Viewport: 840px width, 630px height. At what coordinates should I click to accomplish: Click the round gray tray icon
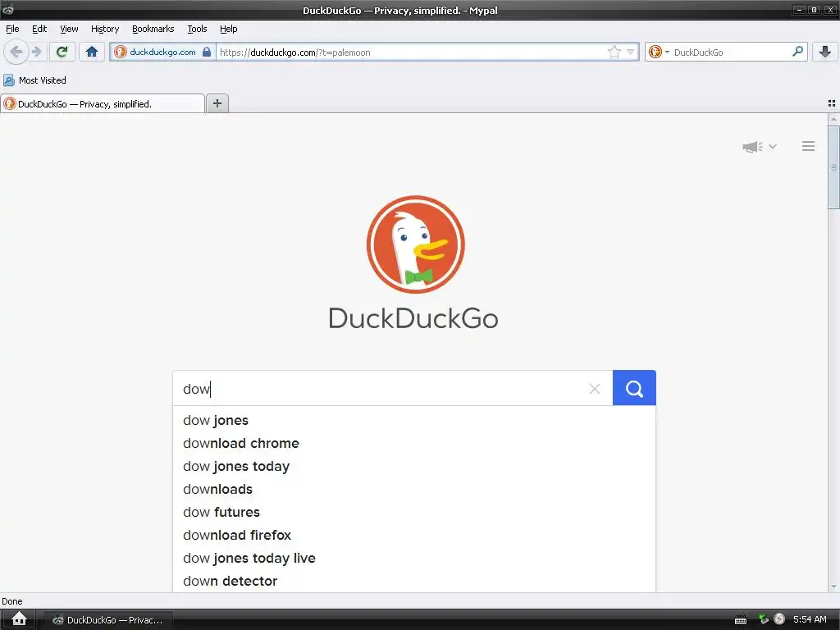click(x=779, y=619)
